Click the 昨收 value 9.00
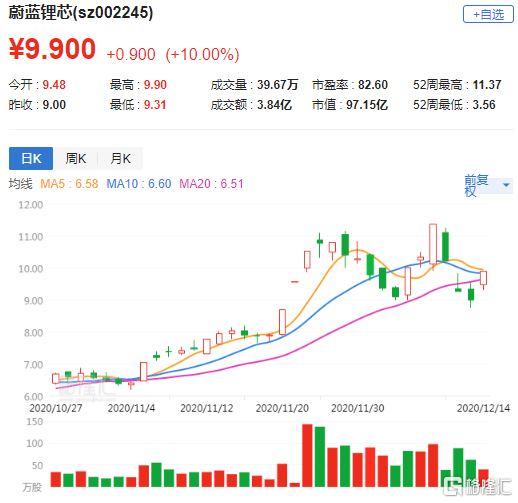This screenshot has height=503, width=518. (x=54, y=105)
